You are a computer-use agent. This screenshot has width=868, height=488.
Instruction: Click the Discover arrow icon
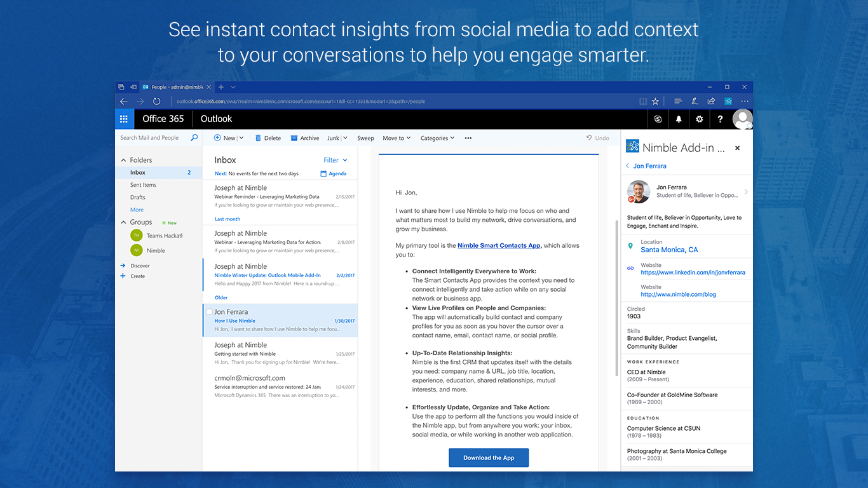[123, 266]
